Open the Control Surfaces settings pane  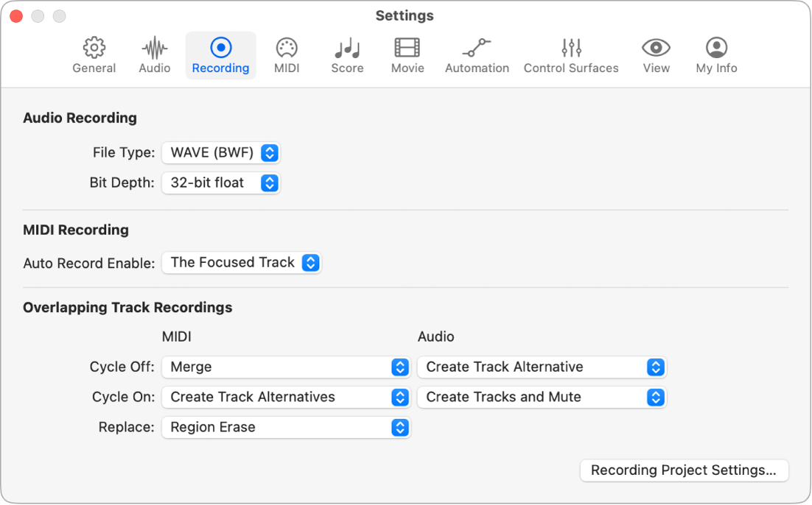tap(571, 54)
